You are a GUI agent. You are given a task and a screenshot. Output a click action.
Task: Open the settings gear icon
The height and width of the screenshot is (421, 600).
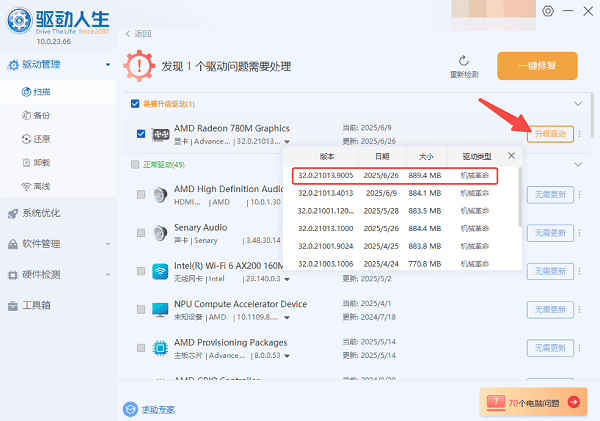tap(547, 11)
